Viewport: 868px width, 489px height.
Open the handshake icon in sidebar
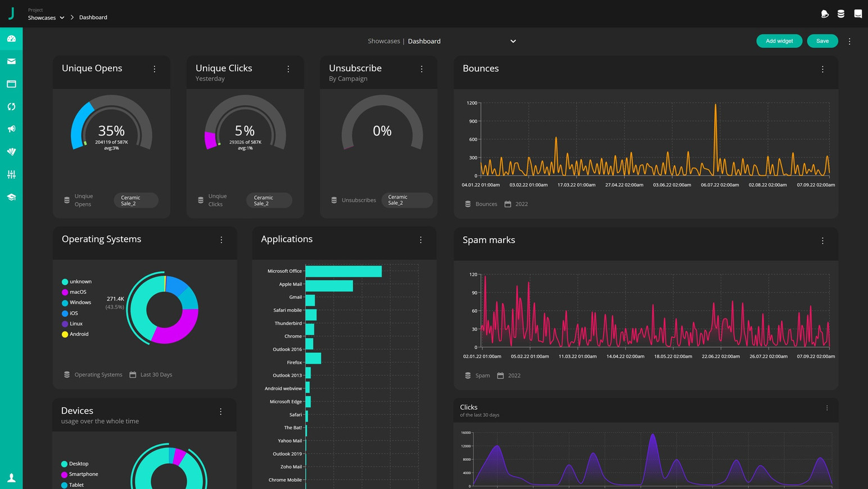pos(11,152)
